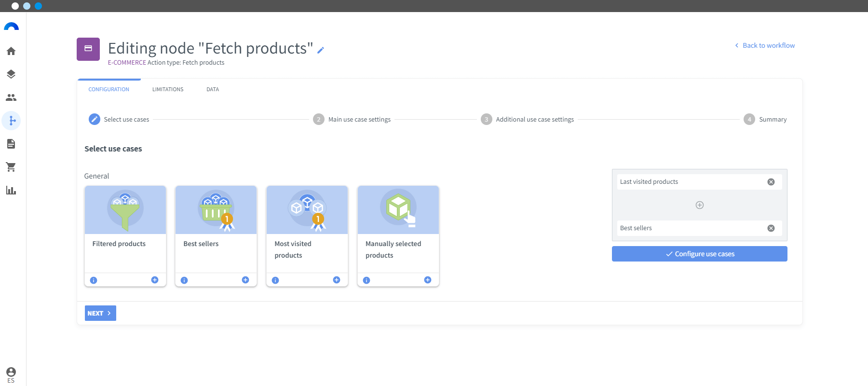Show info for Most visited products card

(x=275, y=280)
